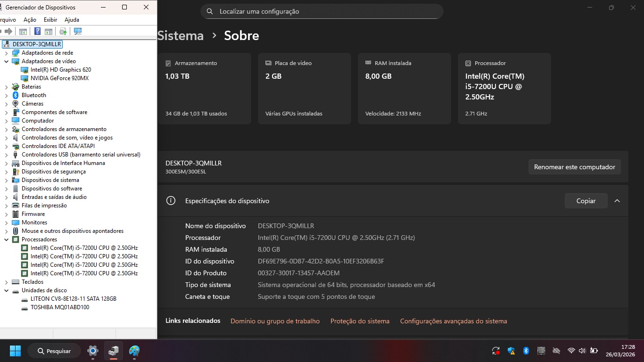The image size is (644, 362).
Task: Open Domínio ou grupo de trabalho link
Action: coord(275,321)
